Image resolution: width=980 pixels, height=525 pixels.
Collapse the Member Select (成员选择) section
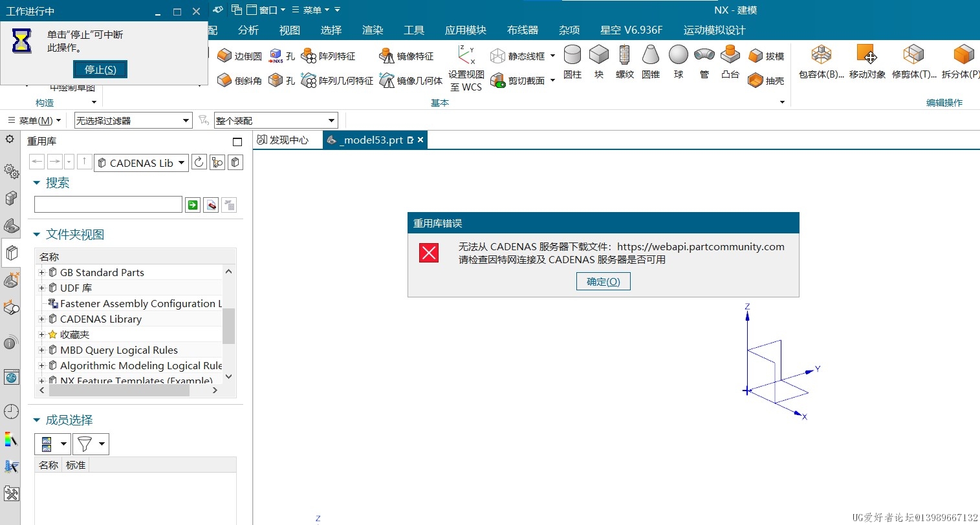(x=37, y=420)
